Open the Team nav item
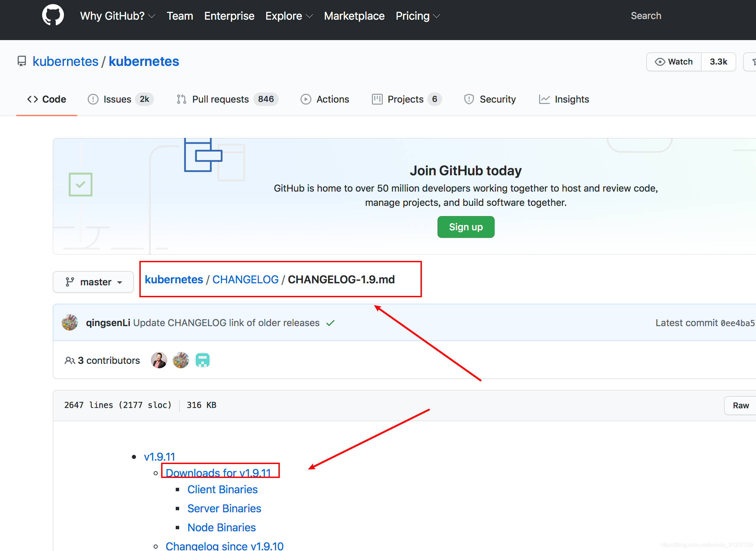This screenshot has height=551, width=756. click(180, 16)
